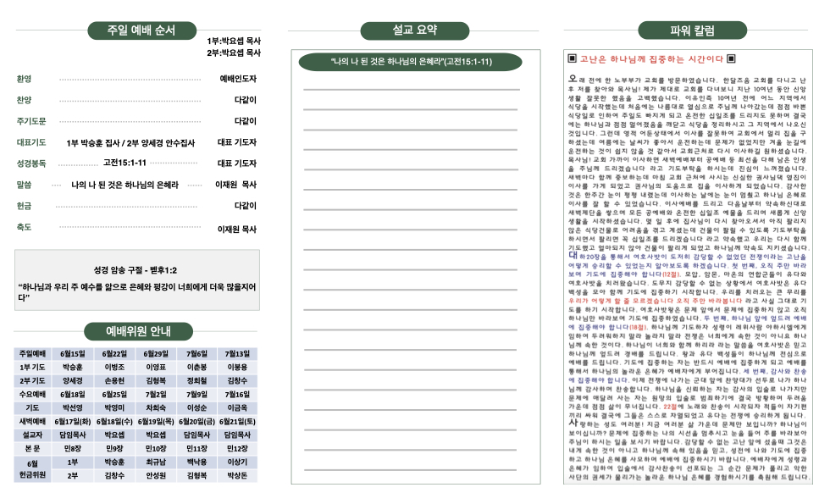This screenshot has height=504, width=830.
Task: Click the red square after the column title
Action: [x=732, y=59]
